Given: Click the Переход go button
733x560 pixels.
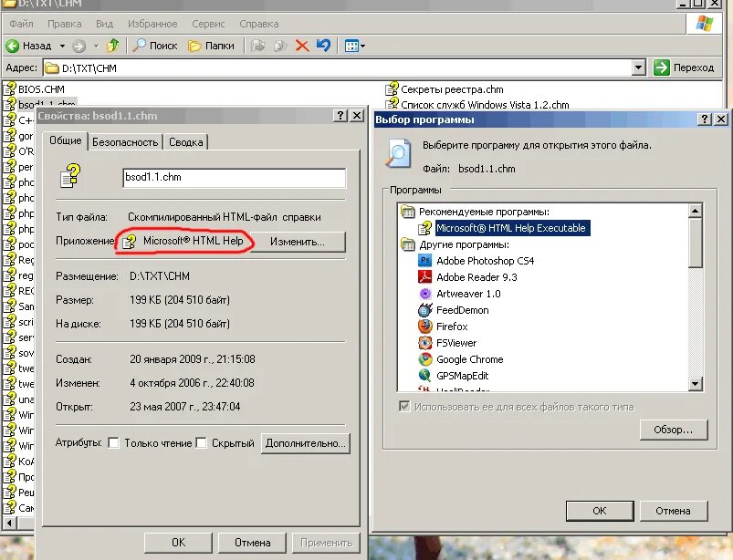Looking at the screenshot, I should (x=684, y=67).
